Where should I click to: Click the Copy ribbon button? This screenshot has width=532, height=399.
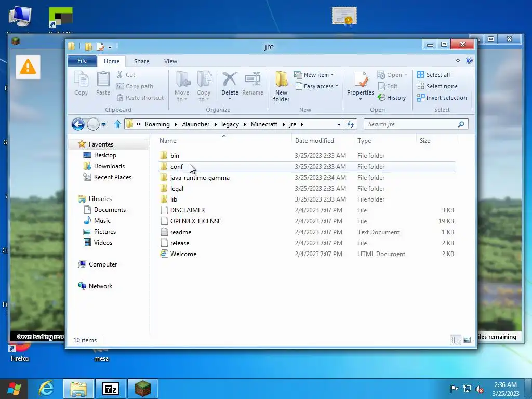pyautogui.click(x=81, y=84)
